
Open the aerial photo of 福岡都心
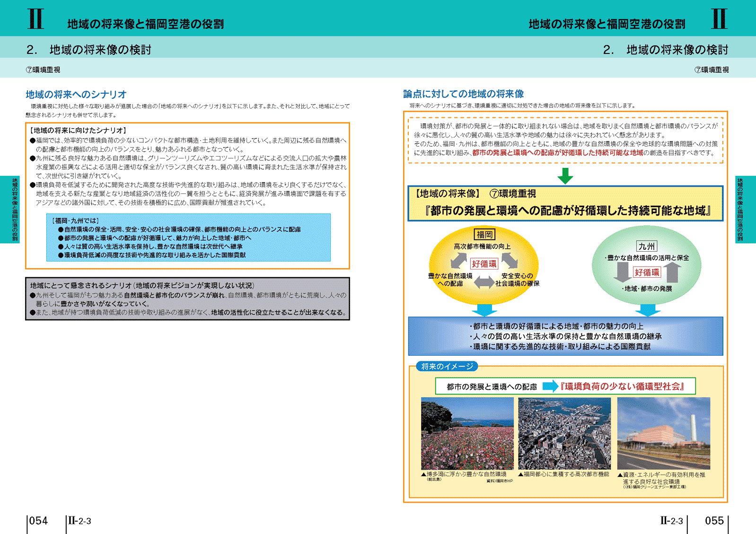coord(564,433)
